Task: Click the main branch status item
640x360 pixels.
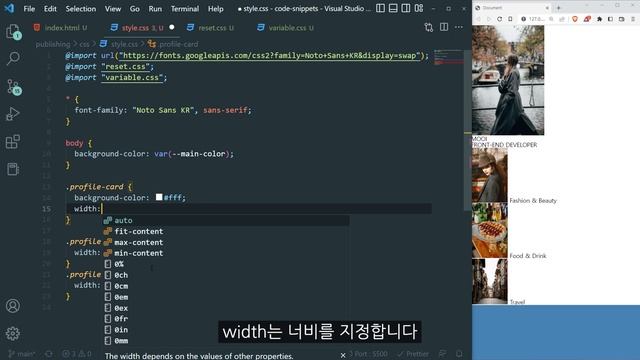Action: pyautogui.click(x=22, y=354)
